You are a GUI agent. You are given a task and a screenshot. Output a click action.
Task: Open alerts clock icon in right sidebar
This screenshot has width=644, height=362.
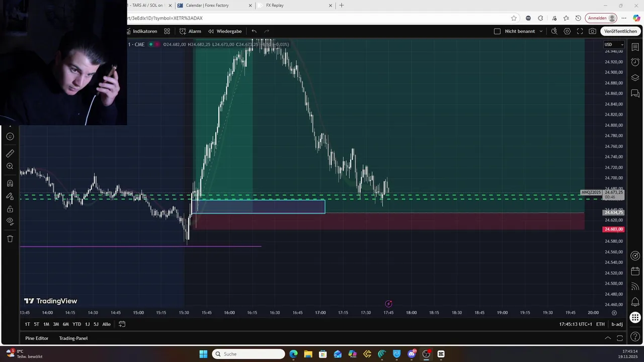[635, 62]
